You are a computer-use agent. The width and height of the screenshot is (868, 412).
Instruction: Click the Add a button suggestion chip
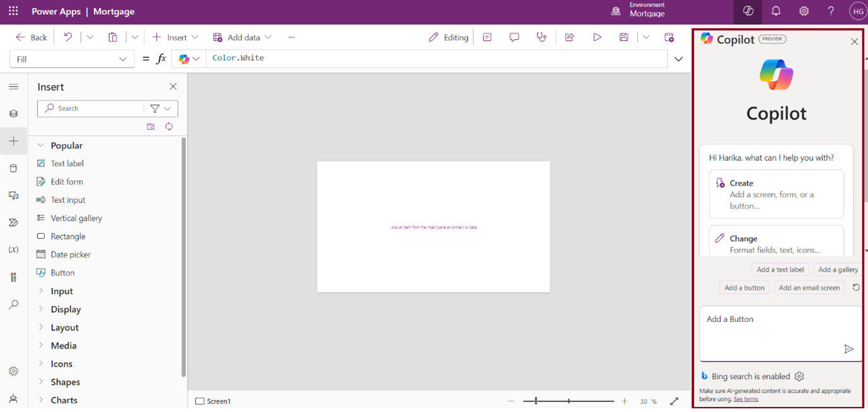744,288
